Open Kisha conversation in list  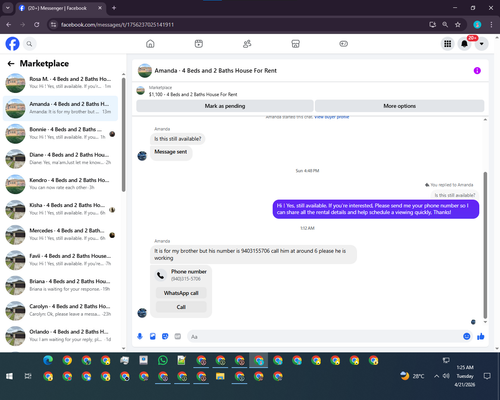point(60,209)
